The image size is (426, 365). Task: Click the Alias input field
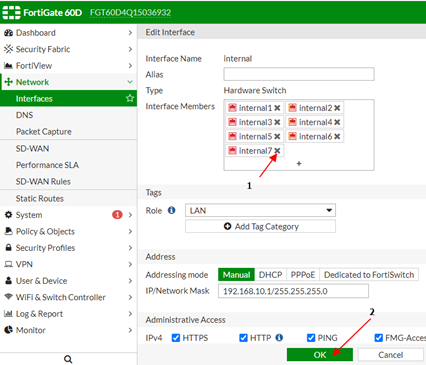tap(299, 74)
